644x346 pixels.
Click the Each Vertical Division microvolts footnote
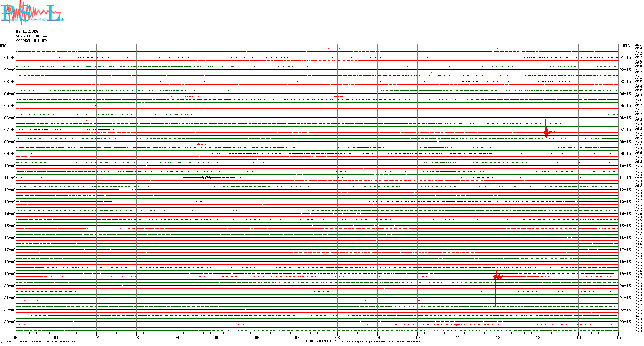(41, 342)
